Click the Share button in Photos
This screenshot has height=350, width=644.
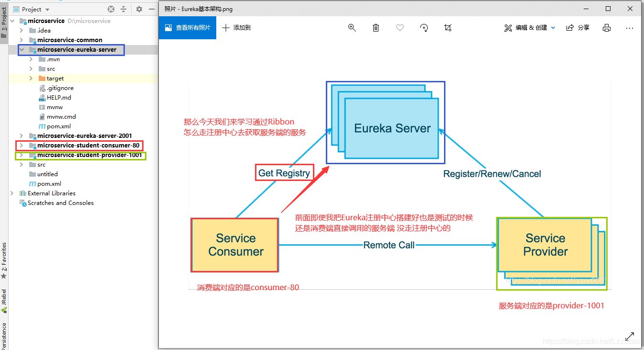click(578, 28)
